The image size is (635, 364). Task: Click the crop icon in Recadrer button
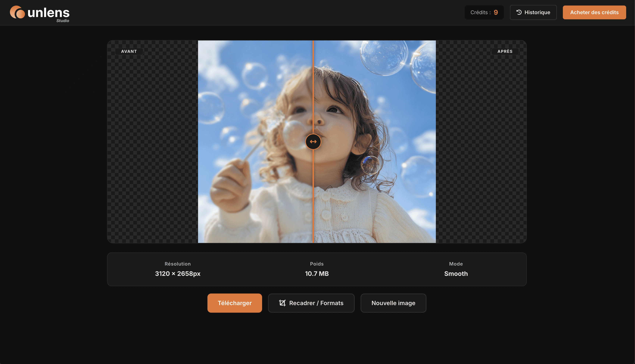click(282, 303)
